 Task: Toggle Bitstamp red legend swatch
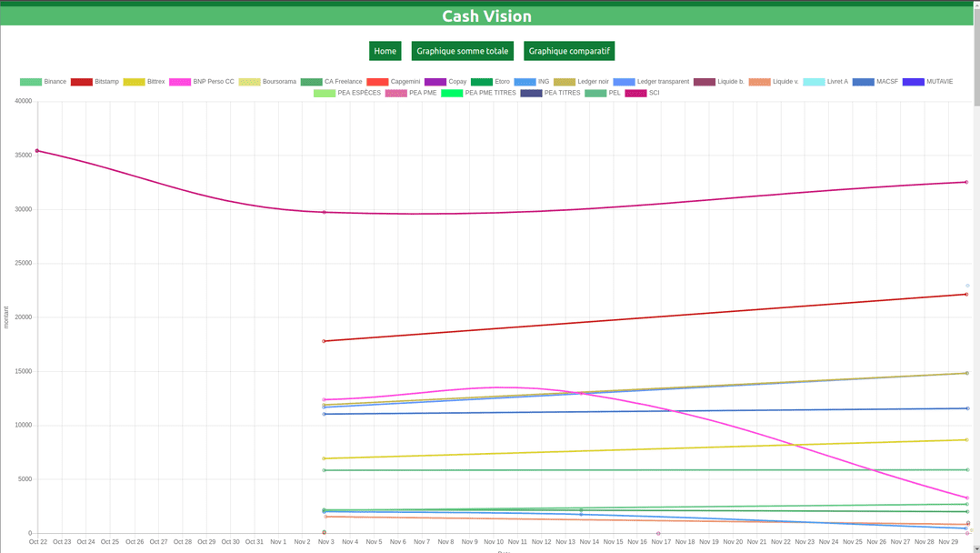tap(81, 82)
